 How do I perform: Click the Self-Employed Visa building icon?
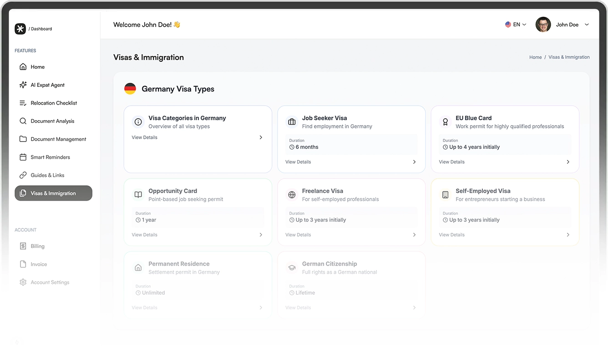(x=445, y=195)
